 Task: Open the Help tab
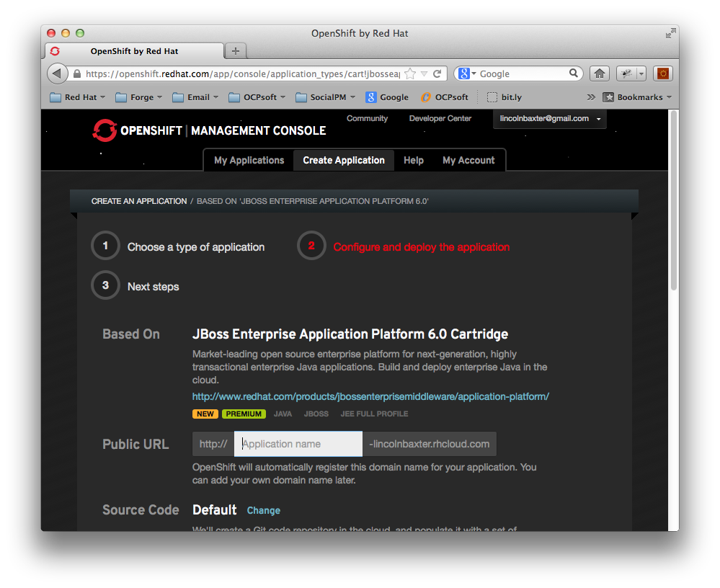pyautogui.click(x=414, y=160)
